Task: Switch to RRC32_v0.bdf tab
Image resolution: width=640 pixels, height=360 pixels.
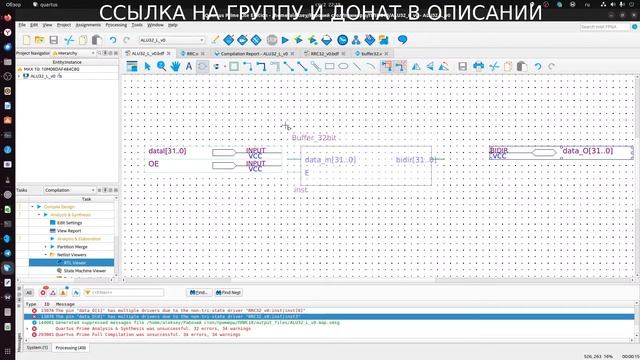Action: coord(324,53)
